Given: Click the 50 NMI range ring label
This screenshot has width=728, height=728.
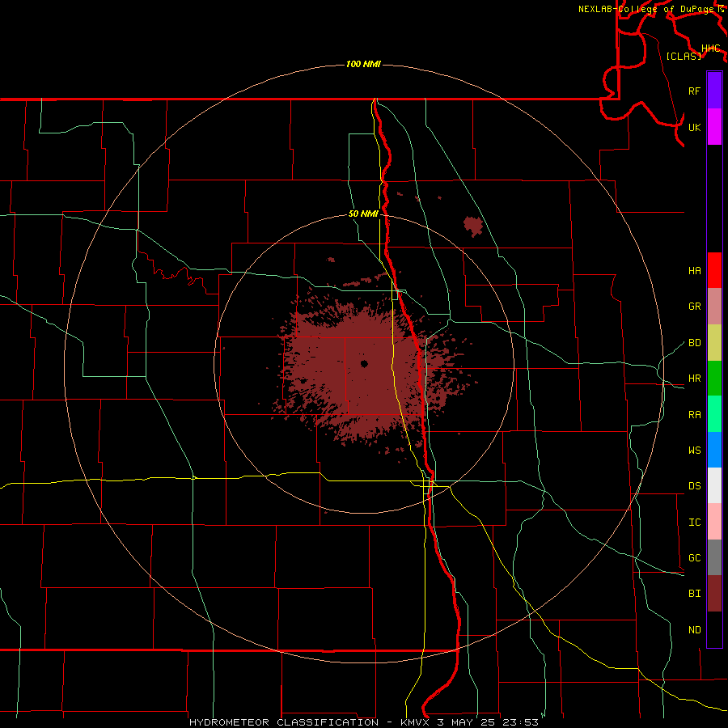Looking at the screenshot, I should tap(363, 214).
